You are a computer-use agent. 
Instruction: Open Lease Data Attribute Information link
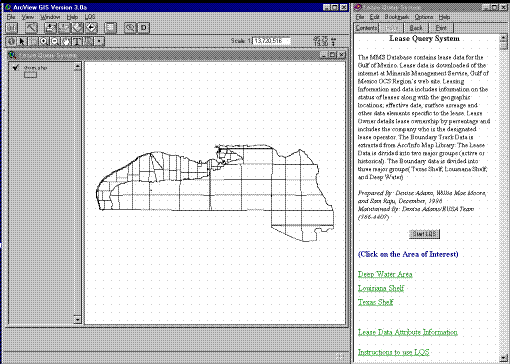408,332
